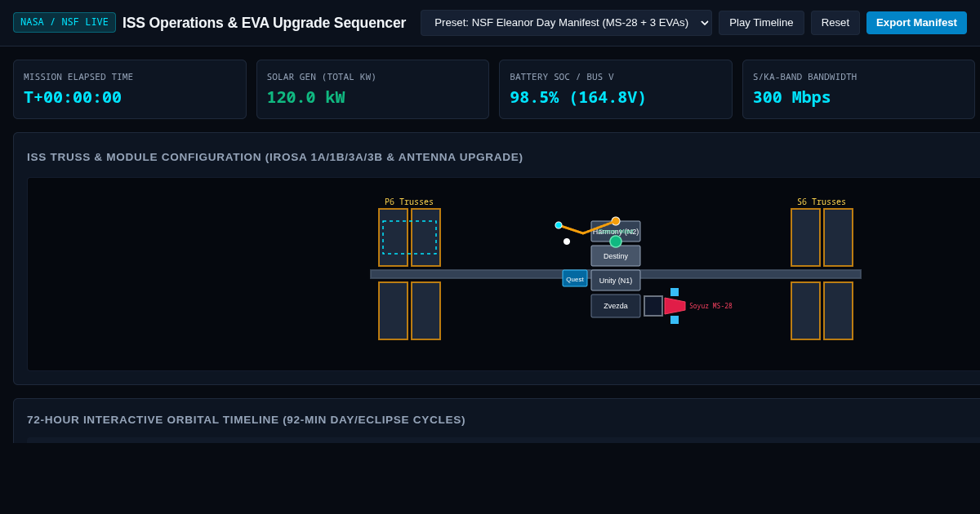The image size is (980, 514).
Task: Click the ISS Operations & EVA Upgrade Sequencer title
Action: (x=264, y=23)
